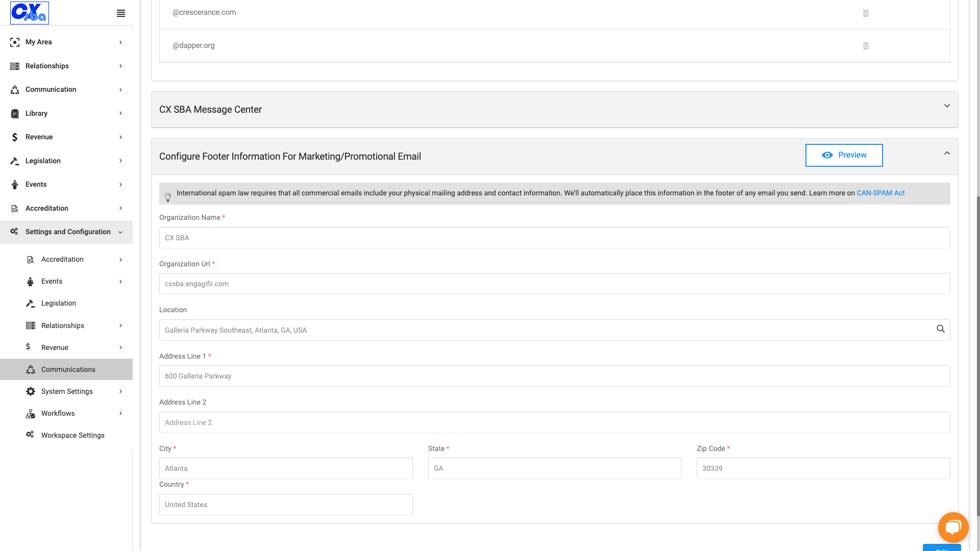Click the Country field
The image size is (980, 551).
pos(286,505)
